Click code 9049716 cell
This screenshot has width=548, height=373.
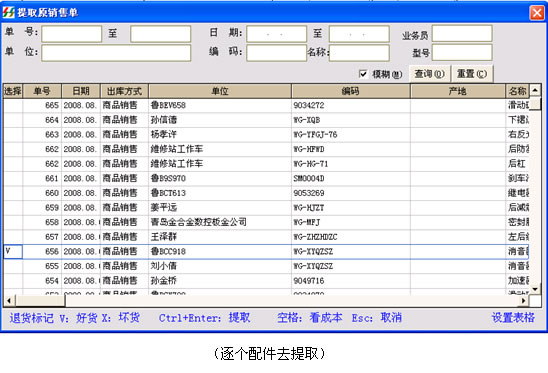pyautogui.click(x=351, y=281)
